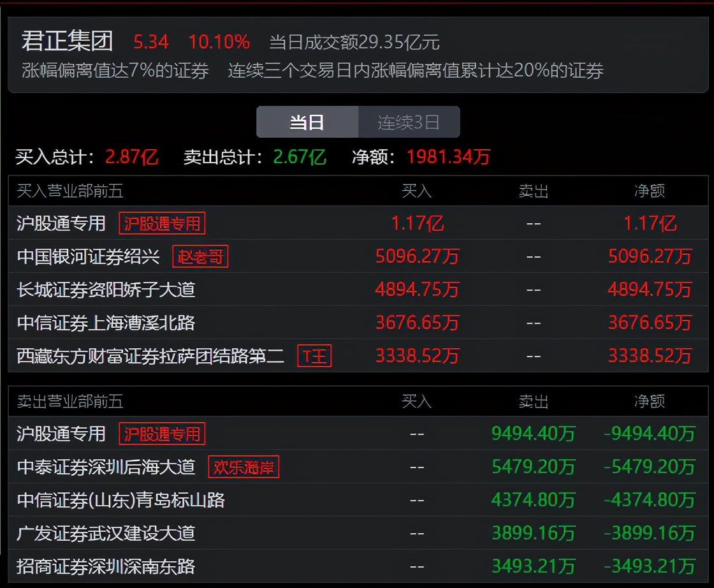This screenshot has height=588, width=714.
Task: Click buy amount 5096.27万
Action: tap(417, 256)
